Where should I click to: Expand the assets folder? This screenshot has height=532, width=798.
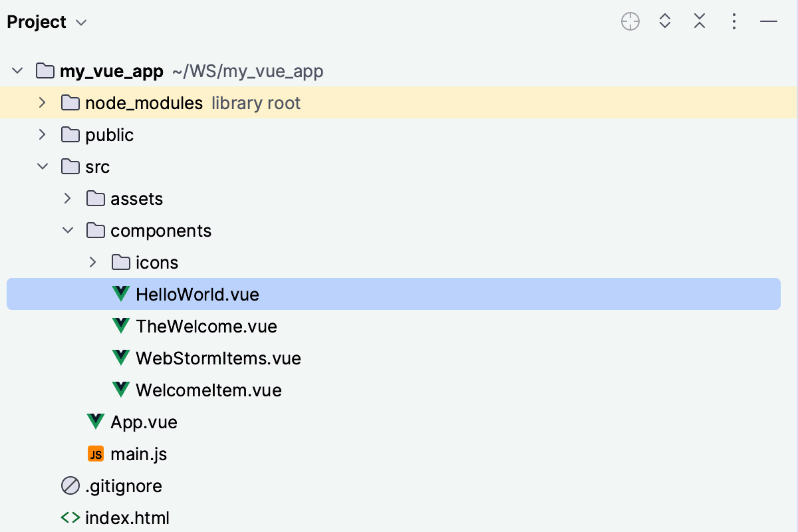pos(68,198)
